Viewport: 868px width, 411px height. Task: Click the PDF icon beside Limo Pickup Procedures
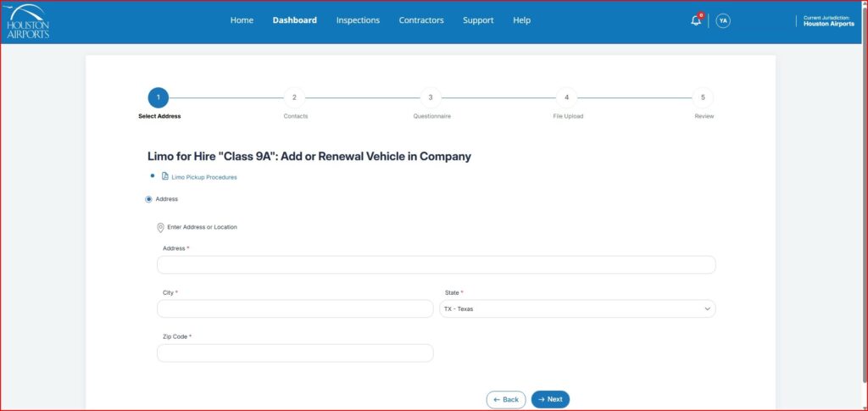pyautogui.click(x=165, y=177)
